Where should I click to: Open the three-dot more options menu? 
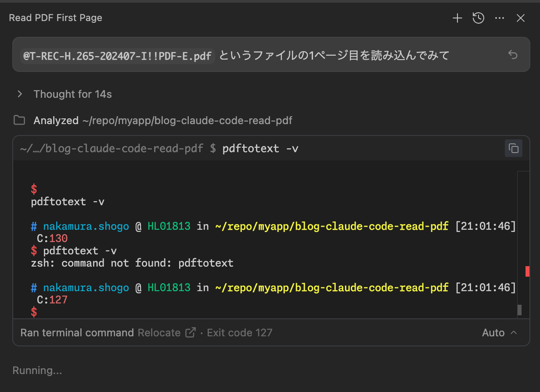[x=500, y=18]
